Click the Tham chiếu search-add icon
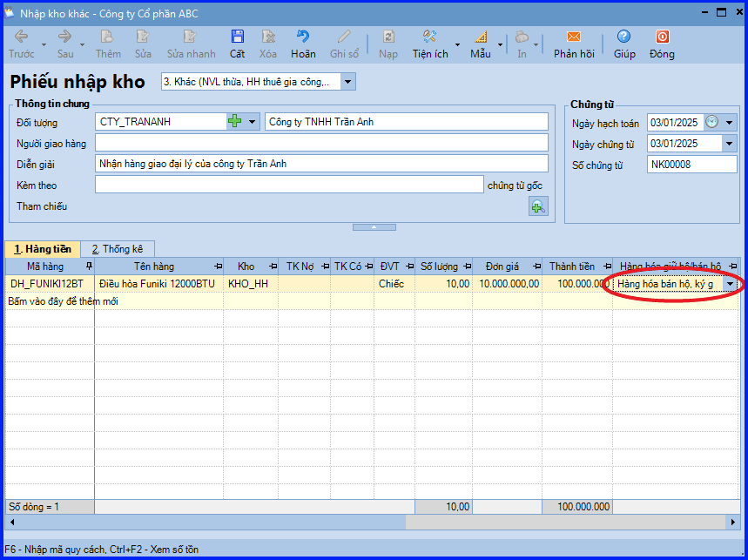748x560 pixels. [x=538, y=206]
